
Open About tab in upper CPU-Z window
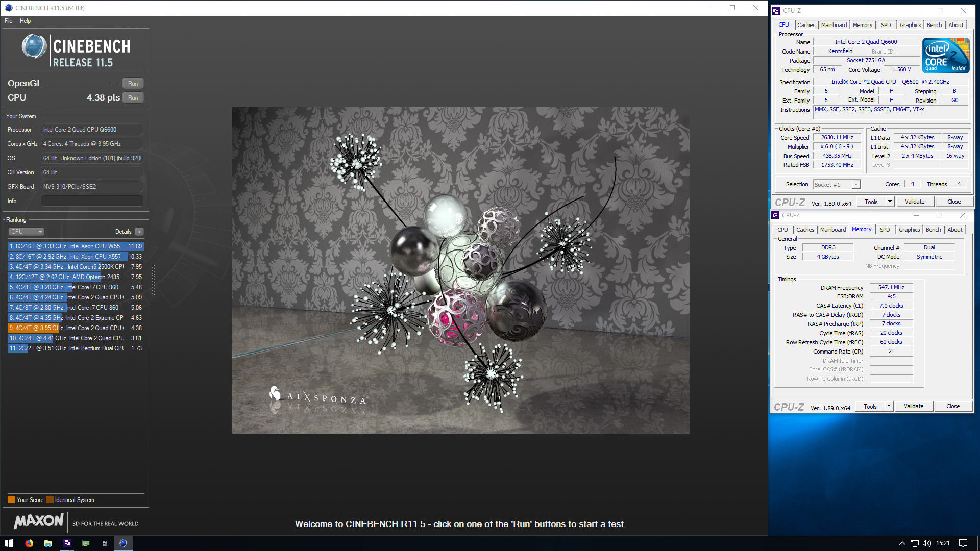point(956,25)
